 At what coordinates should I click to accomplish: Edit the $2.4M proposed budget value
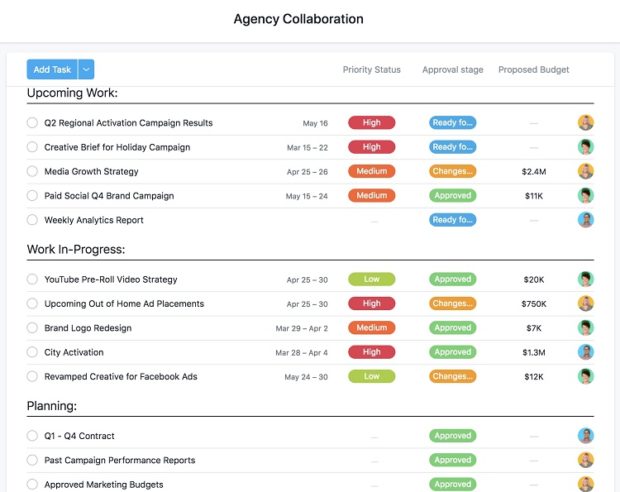pos(534,172)
